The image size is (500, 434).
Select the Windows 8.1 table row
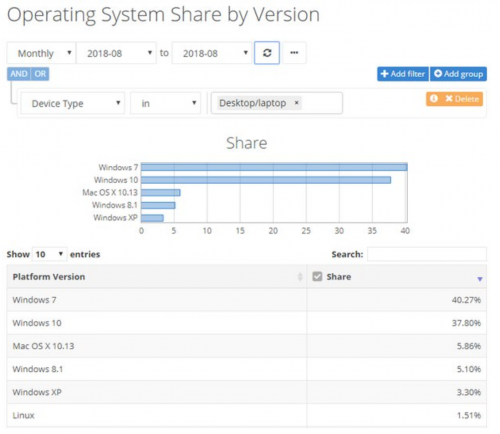coord(247,369)
